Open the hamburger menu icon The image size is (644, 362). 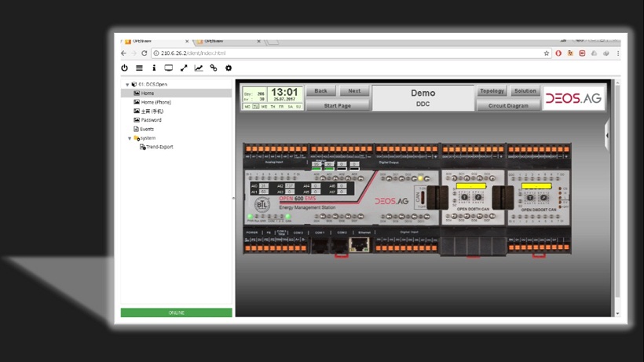pos(139,68)
